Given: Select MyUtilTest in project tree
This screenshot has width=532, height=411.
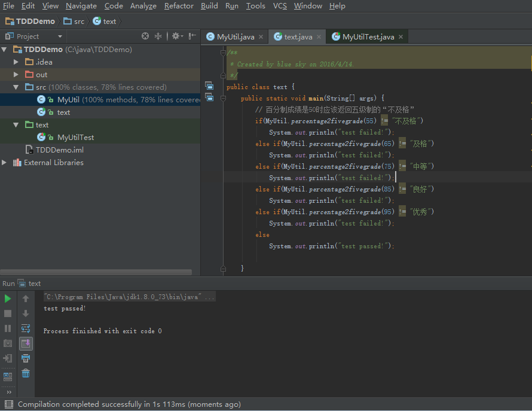Looking at the screenshot, I should tap(100, 138).
